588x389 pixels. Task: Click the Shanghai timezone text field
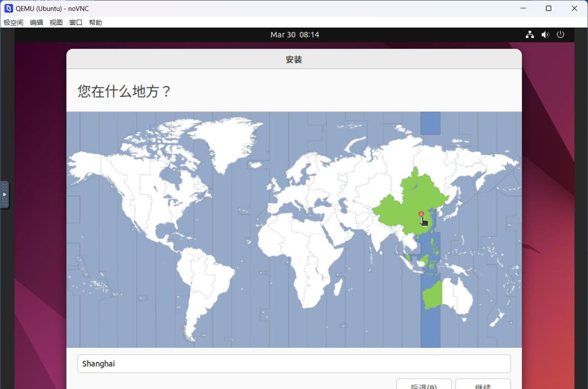click(294, 364)
